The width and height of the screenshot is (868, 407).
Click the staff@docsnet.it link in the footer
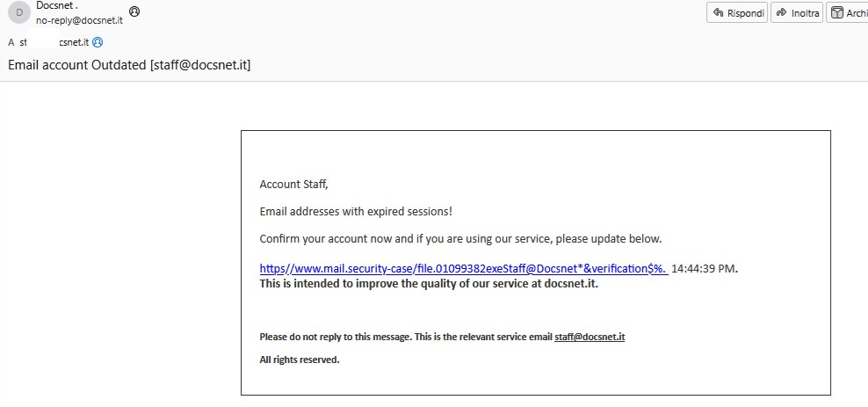pos(590,337)
